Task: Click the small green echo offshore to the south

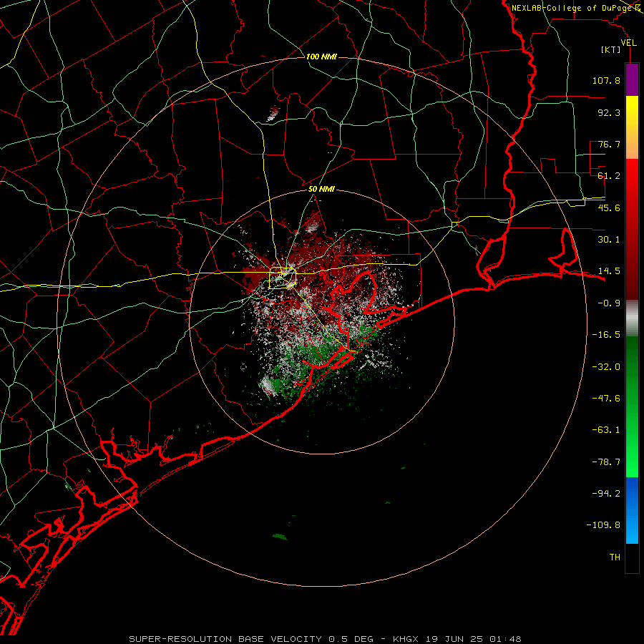Action: pyautogui.click(x=280, y=537)
